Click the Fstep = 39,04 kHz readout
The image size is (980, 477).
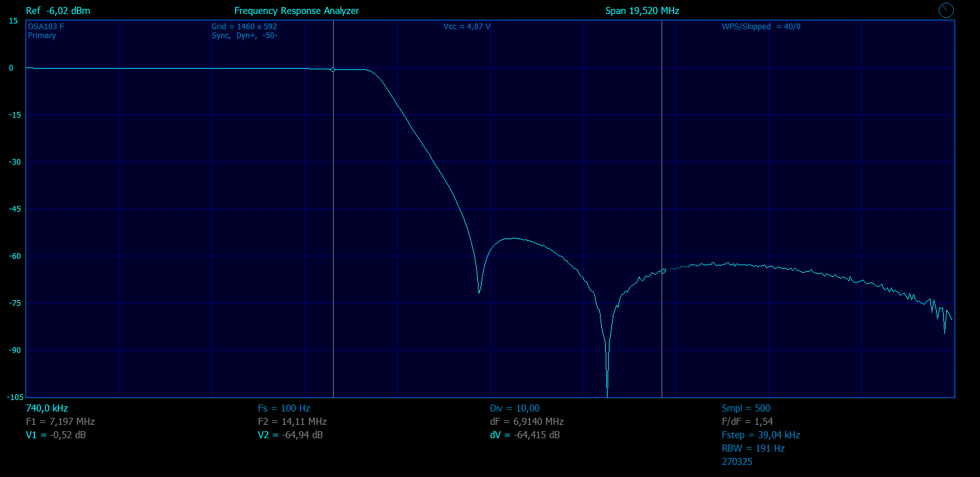pos(761,435)
